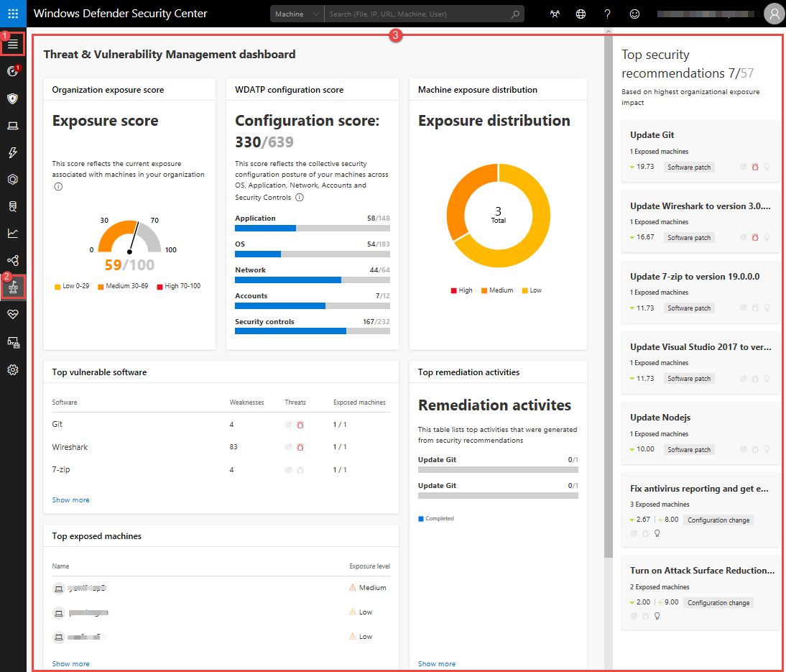Click the Application configuration score bar
This screenshot has height=672, width=786.
313,228
